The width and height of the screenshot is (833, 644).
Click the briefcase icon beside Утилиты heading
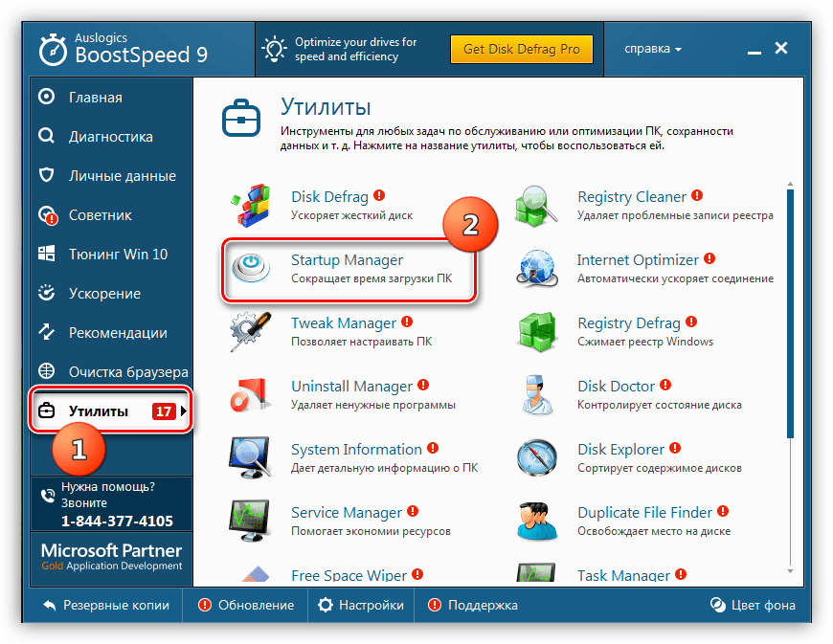coord(241,118)
